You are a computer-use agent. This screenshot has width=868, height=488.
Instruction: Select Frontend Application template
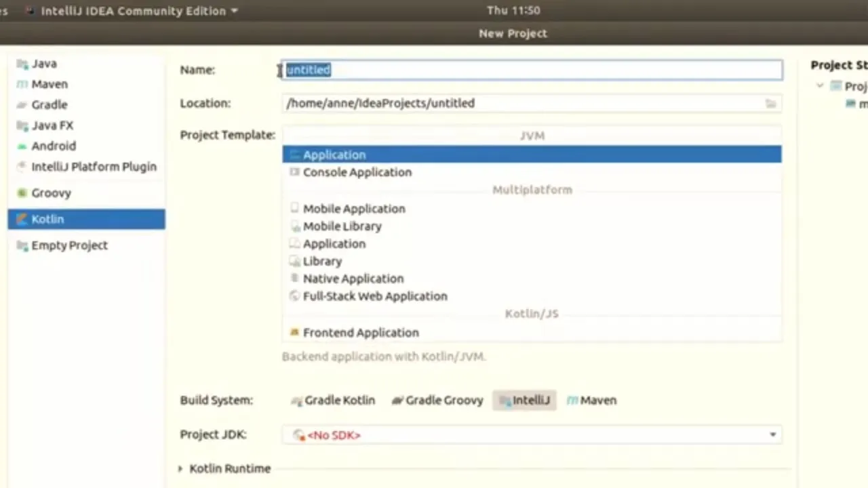click(x=532, y=333)
